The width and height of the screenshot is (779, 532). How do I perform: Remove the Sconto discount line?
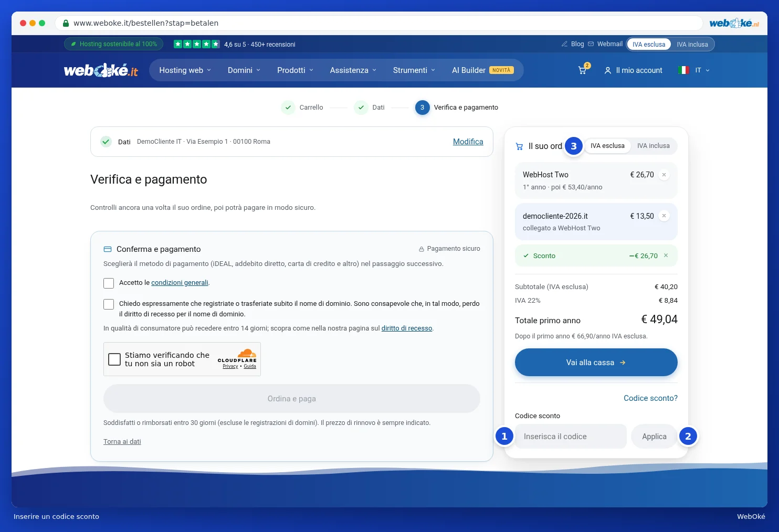[666, 256]
